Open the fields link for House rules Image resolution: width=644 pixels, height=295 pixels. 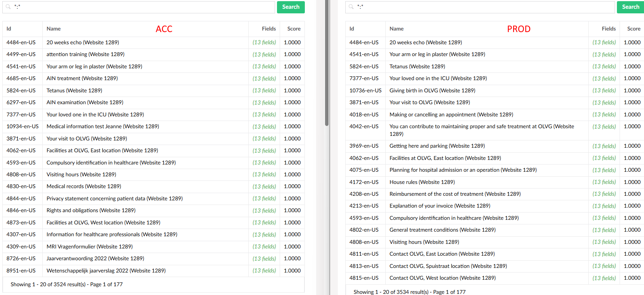tap(604, 182)
